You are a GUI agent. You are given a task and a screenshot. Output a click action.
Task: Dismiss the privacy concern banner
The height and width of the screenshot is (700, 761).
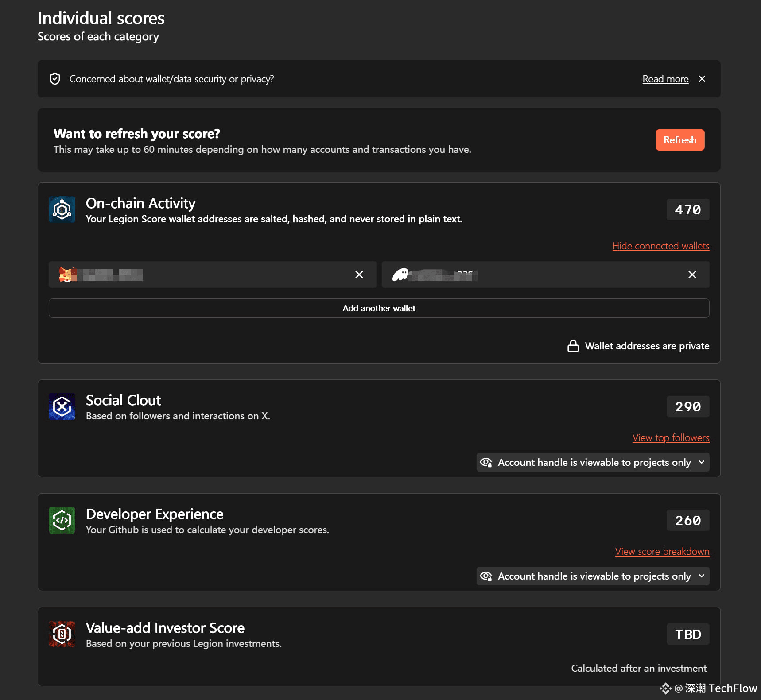pos(702,79)
